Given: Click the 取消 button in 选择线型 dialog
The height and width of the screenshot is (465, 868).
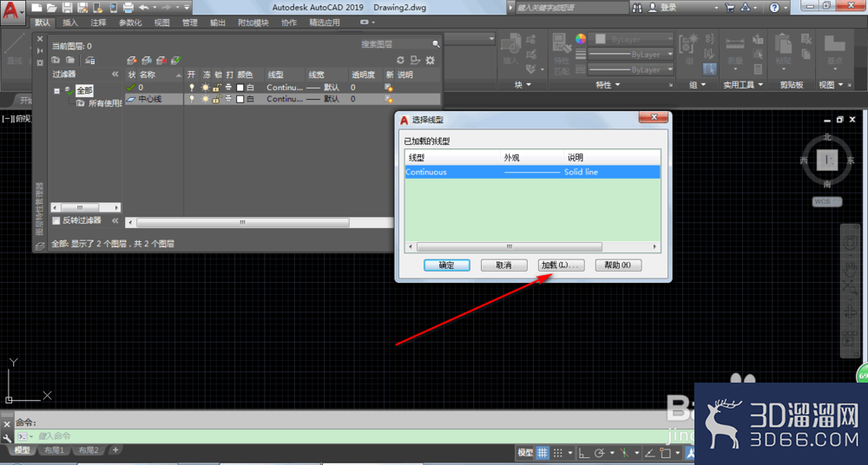Looking at the screenshot, I should tap(503, 265).
